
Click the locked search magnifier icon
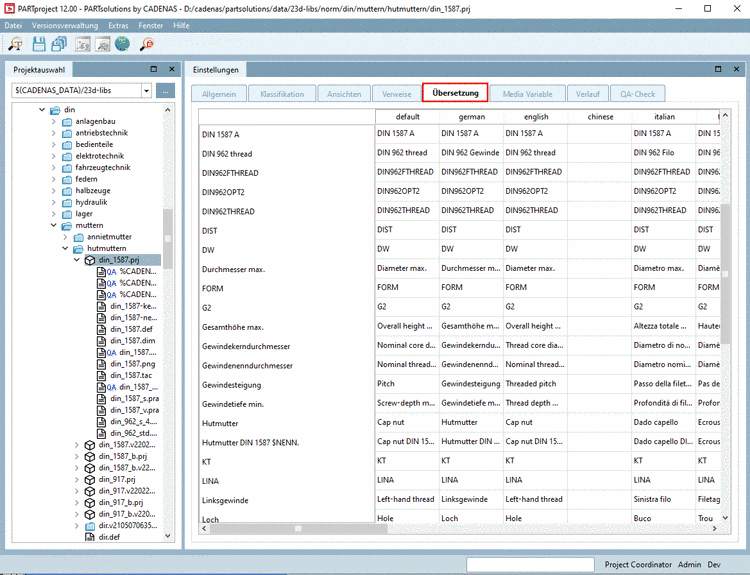[147, 44]
